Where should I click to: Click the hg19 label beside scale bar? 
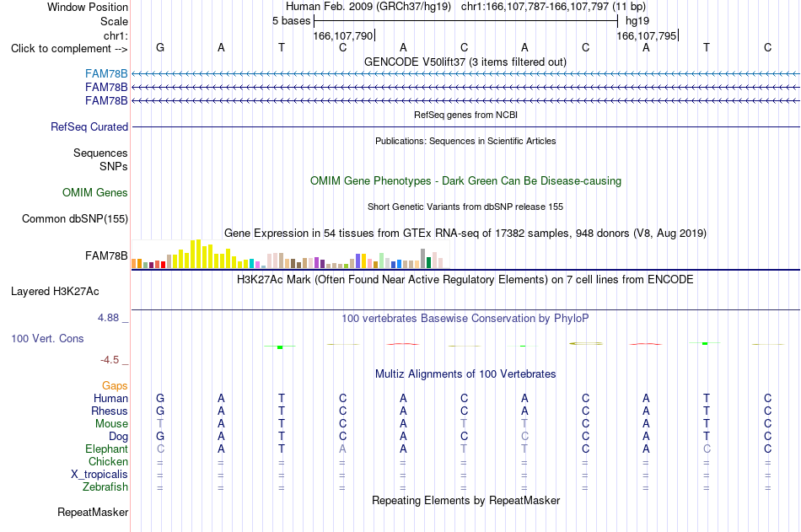click(x=637, y=21)
